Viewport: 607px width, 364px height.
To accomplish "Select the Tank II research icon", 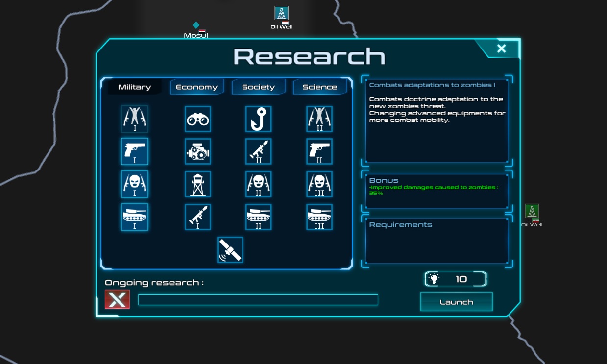I will point(258,217).
